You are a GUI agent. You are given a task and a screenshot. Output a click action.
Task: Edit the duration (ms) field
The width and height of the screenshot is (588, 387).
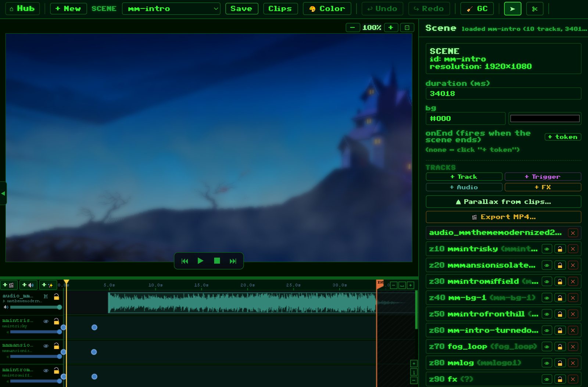[503, 94]
